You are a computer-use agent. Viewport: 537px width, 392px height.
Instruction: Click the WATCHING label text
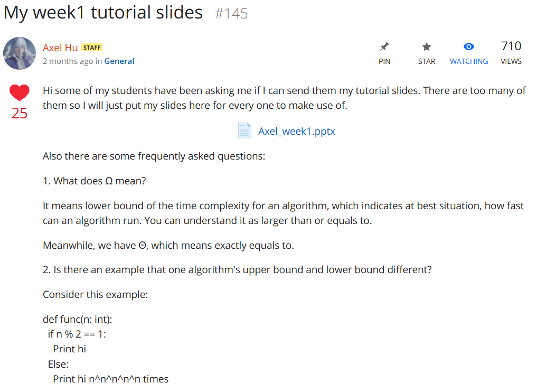click(x=469, y=61)
